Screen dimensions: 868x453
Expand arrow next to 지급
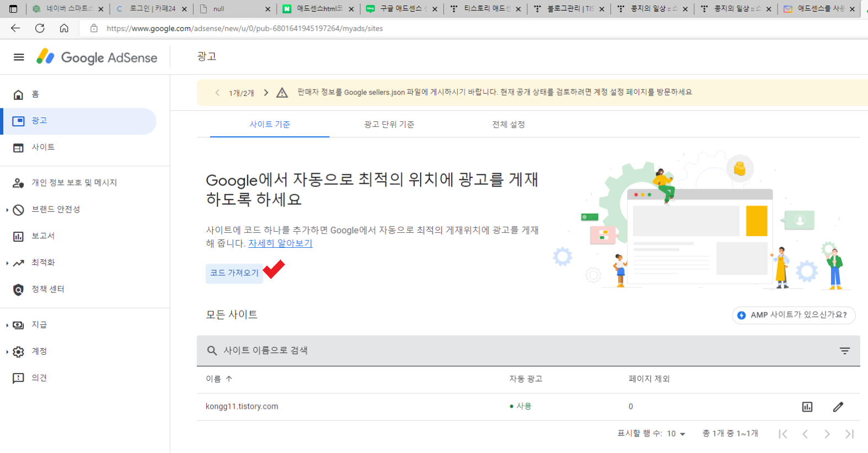[x=7, y=325]
